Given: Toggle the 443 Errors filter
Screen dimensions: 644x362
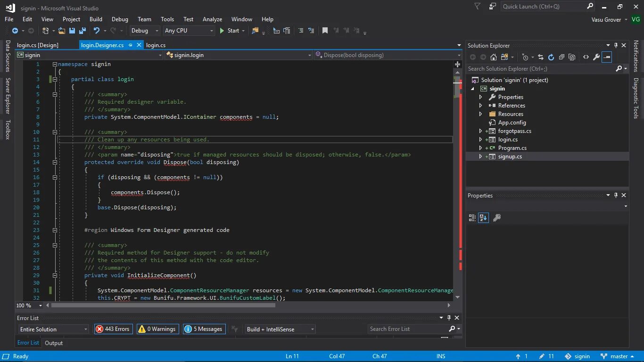Looking at the screenshot, I should point(113,329).
